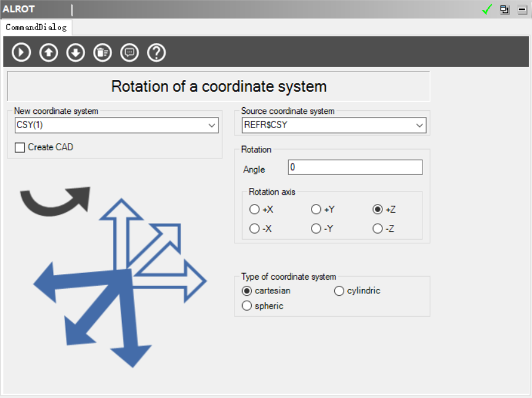Viewport: 532px width, 398px height.
Task: Open the Source coordinate system dropdown
Action: 420,126
